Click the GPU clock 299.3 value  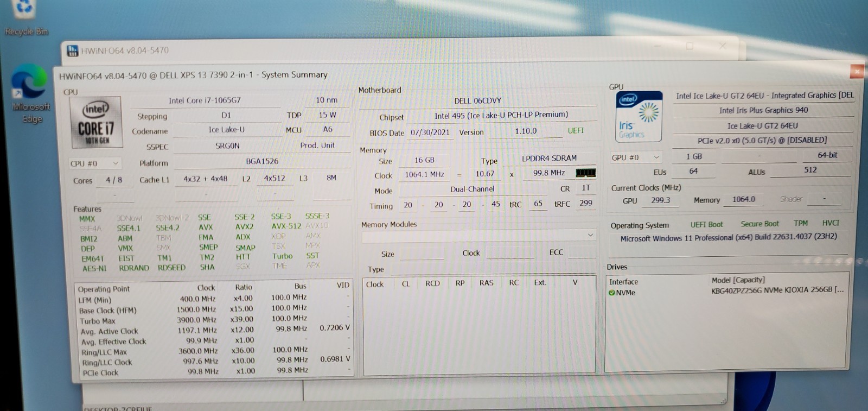point(660,200)
